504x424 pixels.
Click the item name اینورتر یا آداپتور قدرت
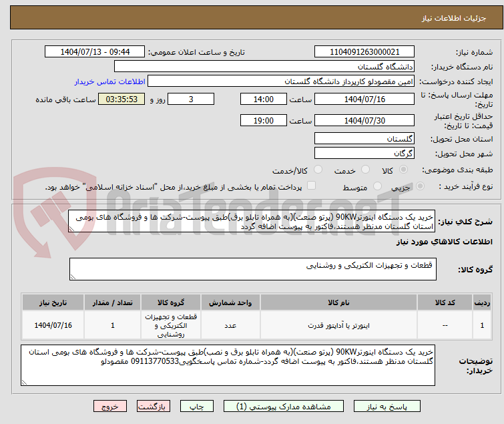coord(338,326)
